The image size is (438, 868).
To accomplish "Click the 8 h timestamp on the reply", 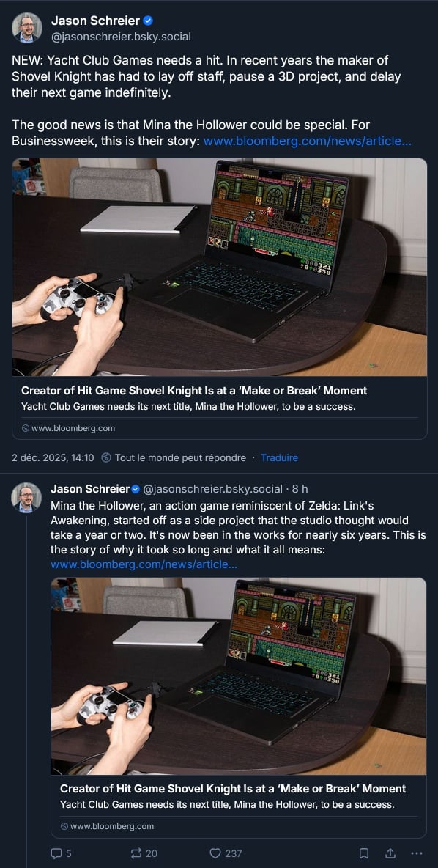I will [x=300, y=489].
